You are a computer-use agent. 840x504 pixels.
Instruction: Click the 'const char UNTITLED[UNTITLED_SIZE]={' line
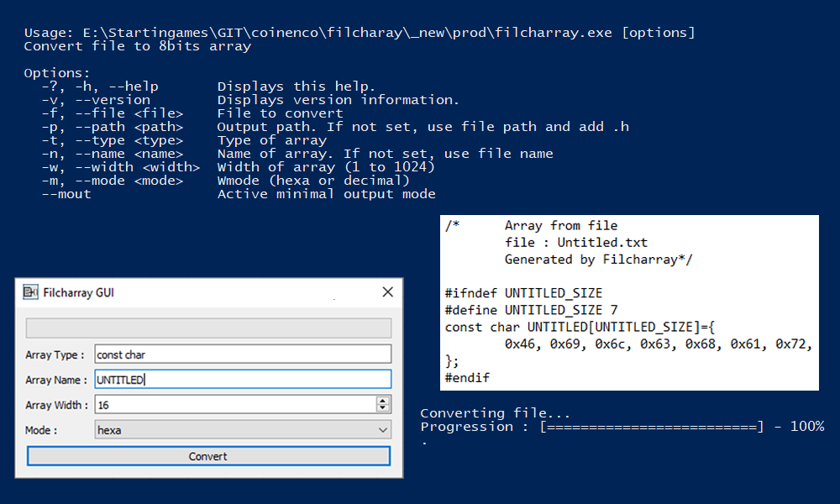click(580, 327)
